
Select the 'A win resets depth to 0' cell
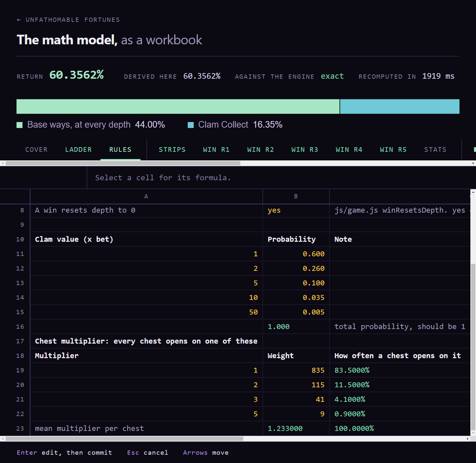(146, 210)
